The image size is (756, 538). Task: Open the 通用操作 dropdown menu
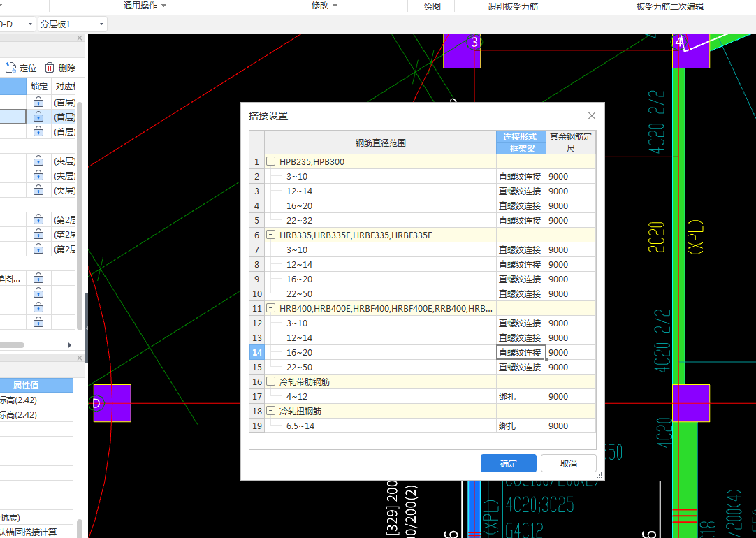pos(145,6)
